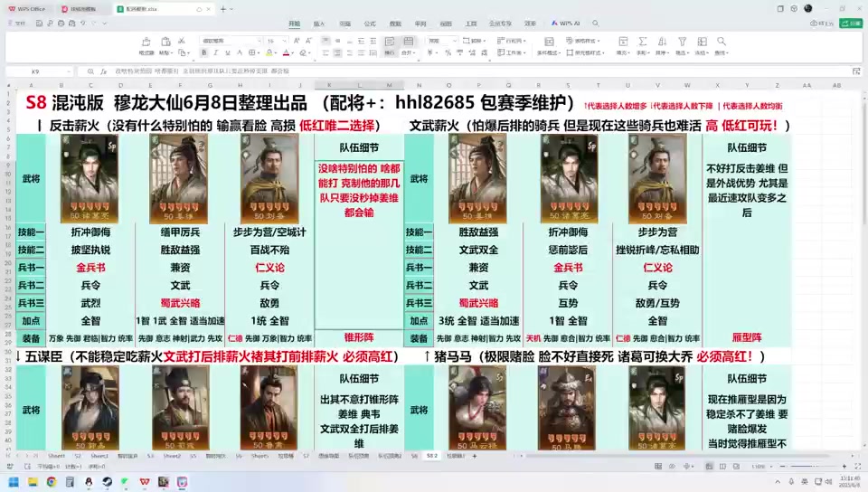Click the Cut scissors icon
This screenshot has height=492, width=868.
click(181, 41)
